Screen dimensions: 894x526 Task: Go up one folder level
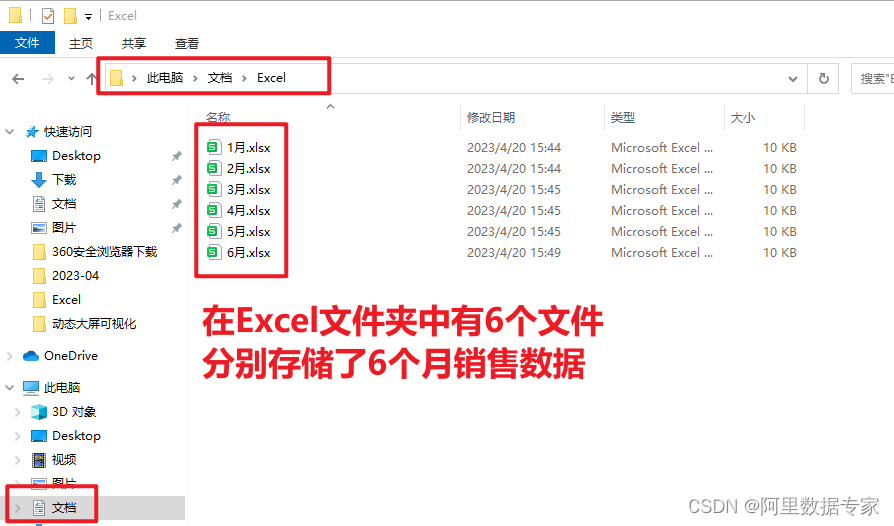click(x=91, y=79)
